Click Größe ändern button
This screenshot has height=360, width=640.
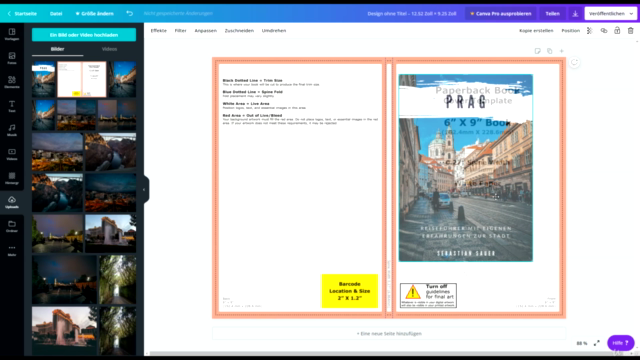tap(95, 13)
